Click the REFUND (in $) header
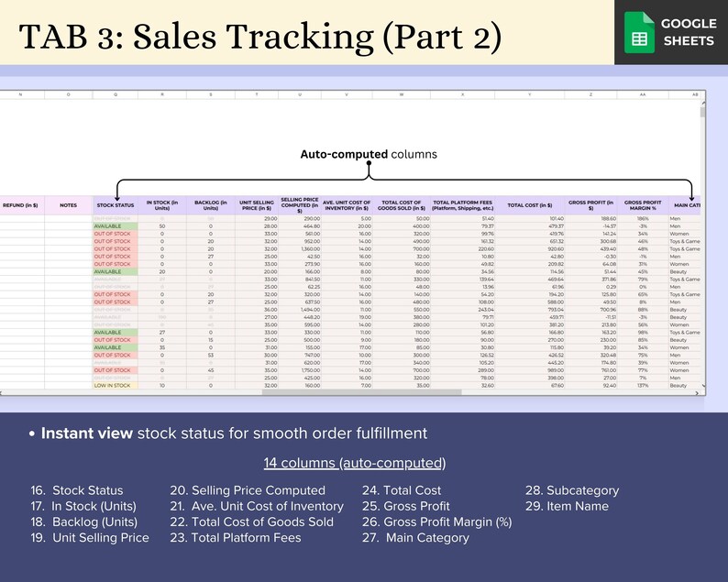The height and width of the screenshot is (582, 728). pos(20,205)
